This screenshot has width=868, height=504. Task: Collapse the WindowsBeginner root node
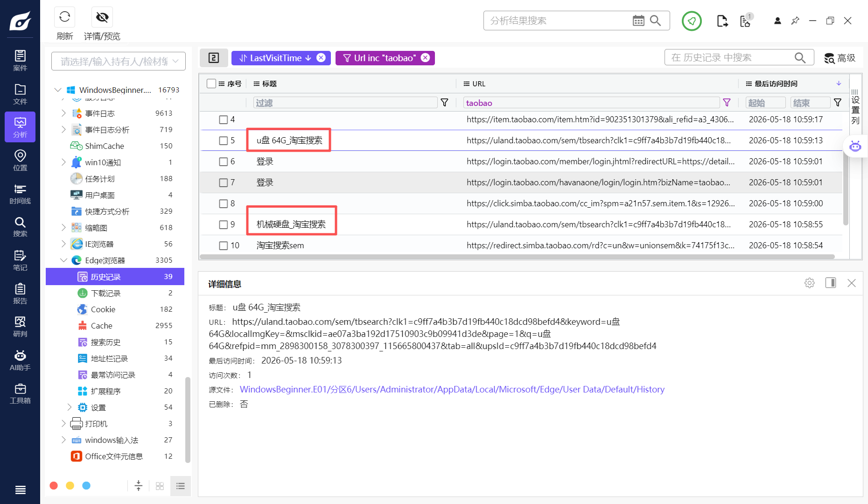click(x=58, y=90)
